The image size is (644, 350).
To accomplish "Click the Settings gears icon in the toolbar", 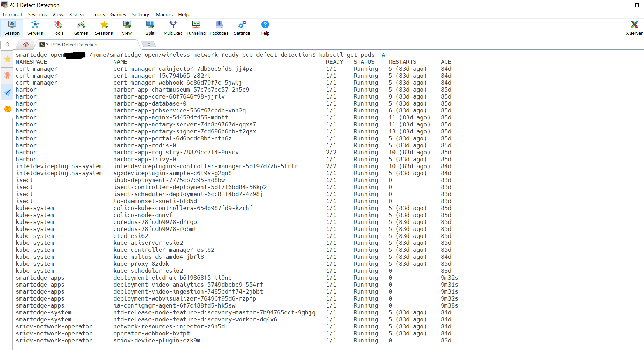I will [242, 28].
